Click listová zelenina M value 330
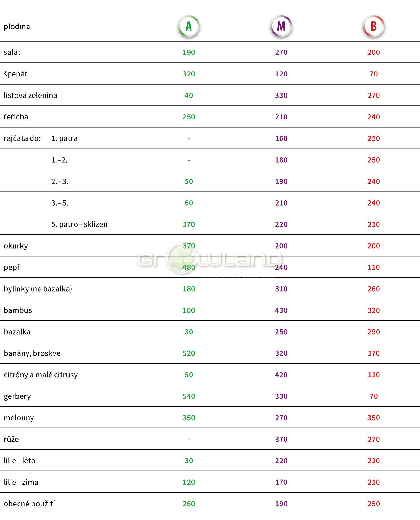420x520 pixels. 281,95
